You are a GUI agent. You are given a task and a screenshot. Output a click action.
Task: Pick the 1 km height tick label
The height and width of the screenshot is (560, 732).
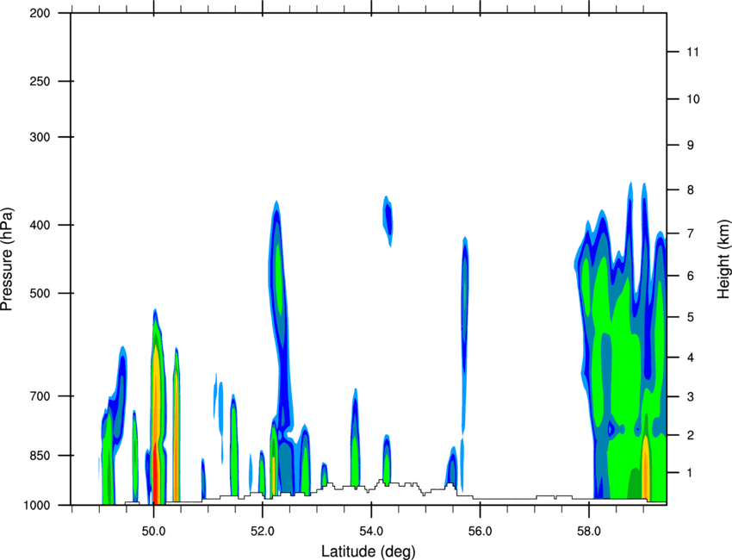(x=691, y=473)
